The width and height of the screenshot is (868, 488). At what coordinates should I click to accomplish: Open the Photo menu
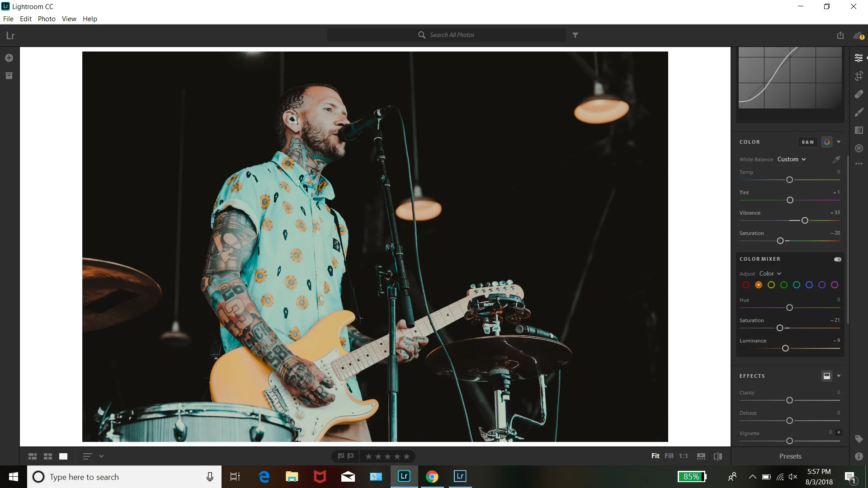[47, 19]
